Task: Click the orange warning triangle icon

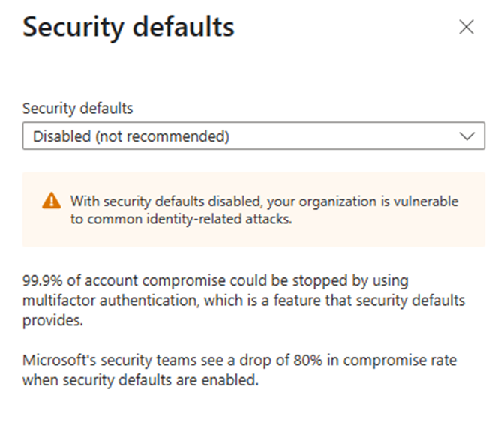Action: point(52,201)
